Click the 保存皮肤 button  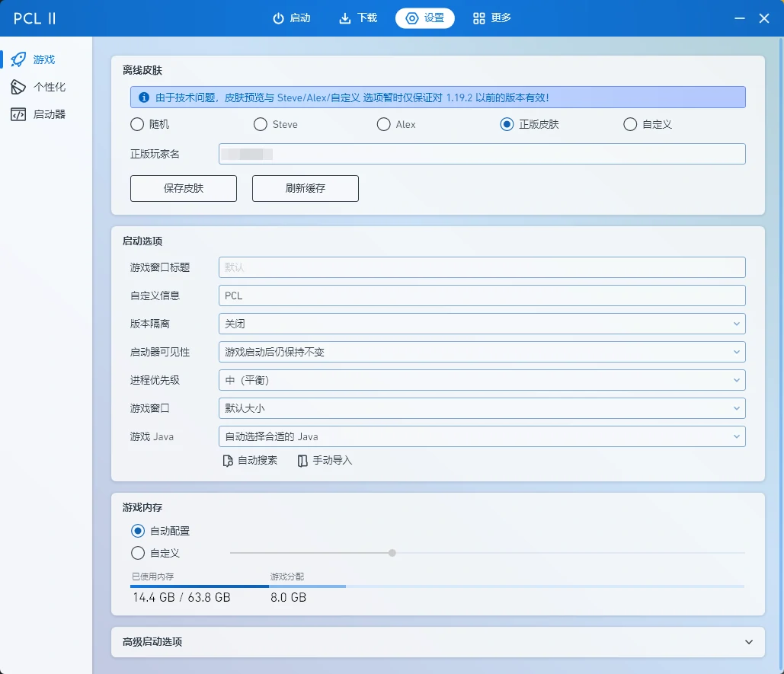[x=184, y=188]
